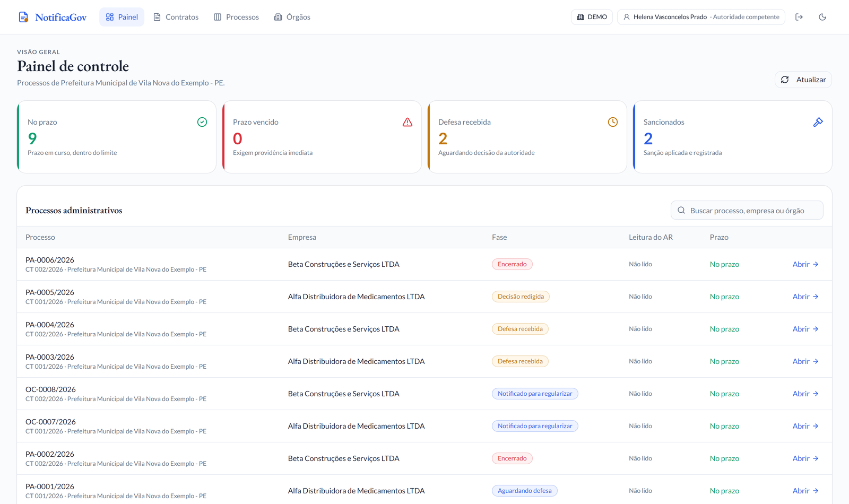Viewport: 849px width, 504px height.
Task: Click the Aguardando defesa phase badge
Action: point(524,491)
